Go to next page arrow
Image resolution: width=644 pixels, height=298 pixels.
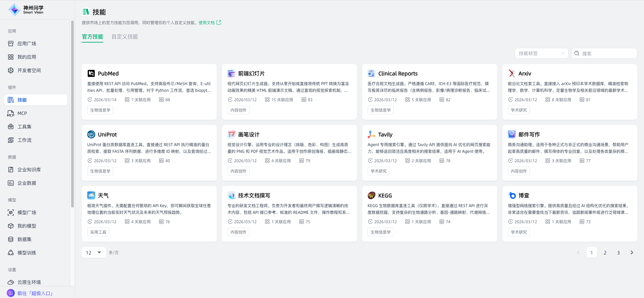[x=632, y=252]
